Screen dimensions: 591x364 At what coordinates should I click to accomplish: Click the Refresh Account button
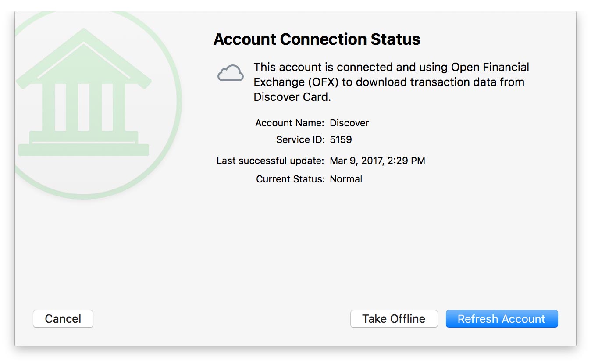click(x=502, y=319)
